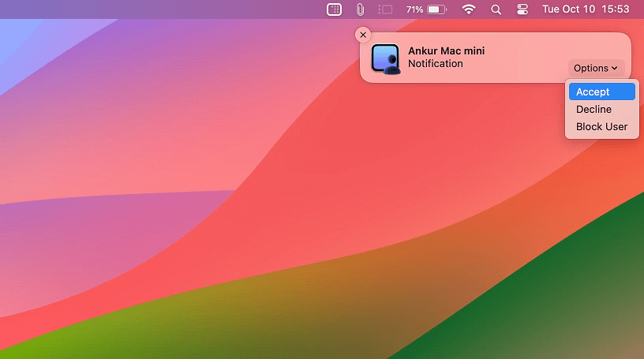644x359 pixels.
Task: Open the paperclip menu bar icon
Action: pyautogui.click(x=360, y=9)
